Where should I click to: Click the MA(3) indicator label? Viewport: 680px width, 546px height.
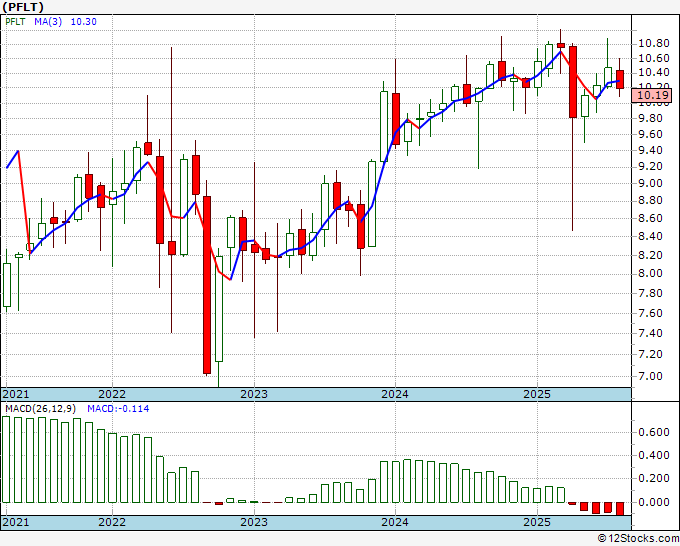click(48, 22)
